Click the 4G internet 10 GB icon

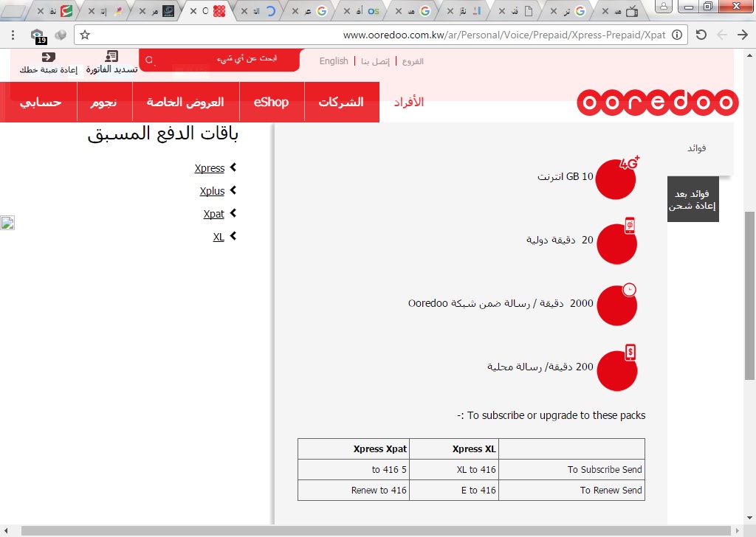pos(616,178)
